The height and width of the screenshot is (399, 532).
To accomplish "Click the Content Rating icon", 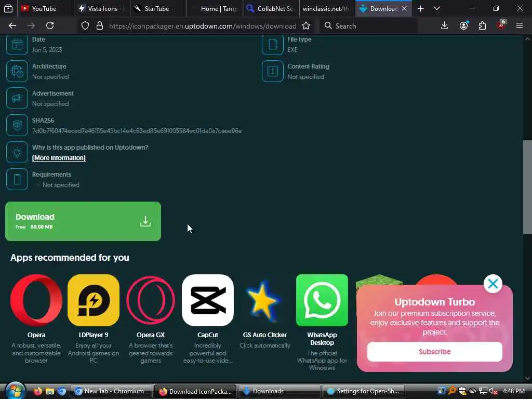I will point(272,71).
